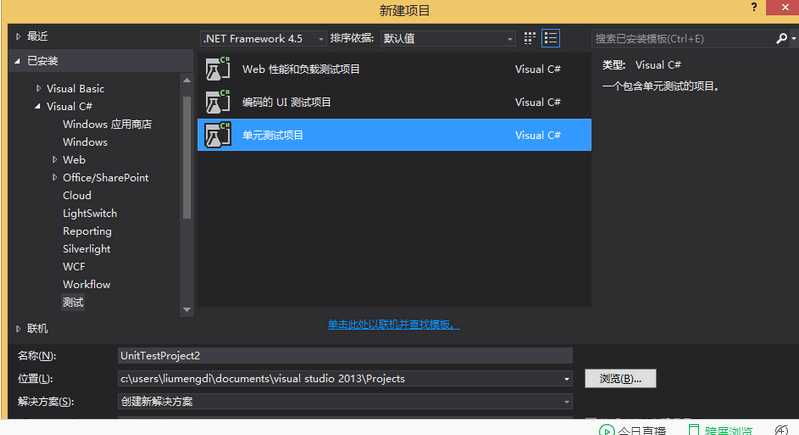799x435 pixels.
Task: Expand the Visual Basic tree node
Action: click(x=38, y=88)
